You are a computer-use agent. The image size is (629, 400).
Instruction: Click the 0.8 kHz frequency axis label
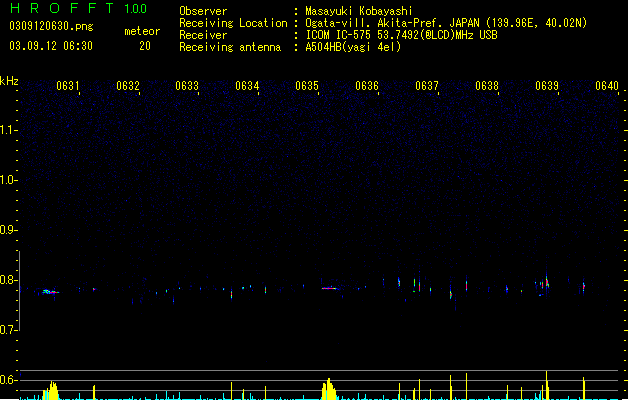pyautogui.click(x=8, y=280)
